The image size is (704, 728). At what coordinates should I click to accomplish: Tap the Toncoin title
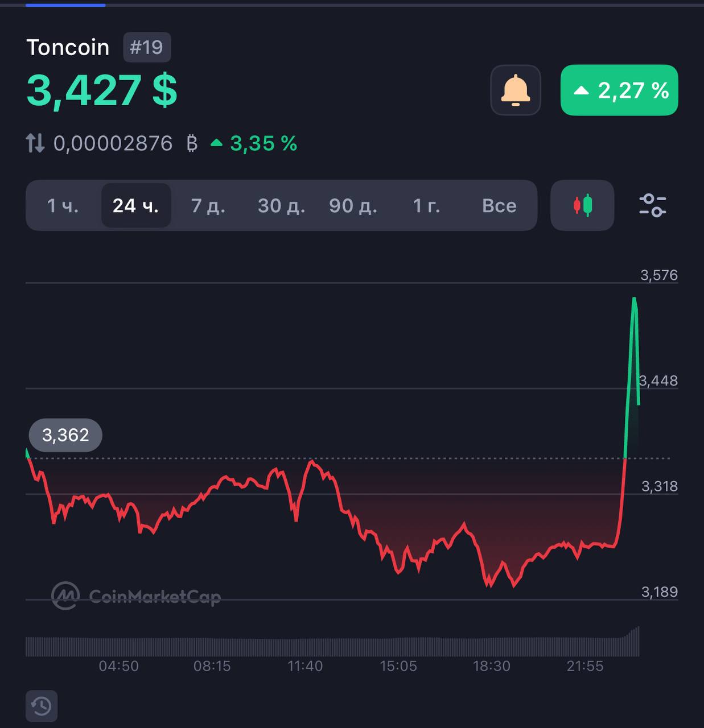[68, 47]
